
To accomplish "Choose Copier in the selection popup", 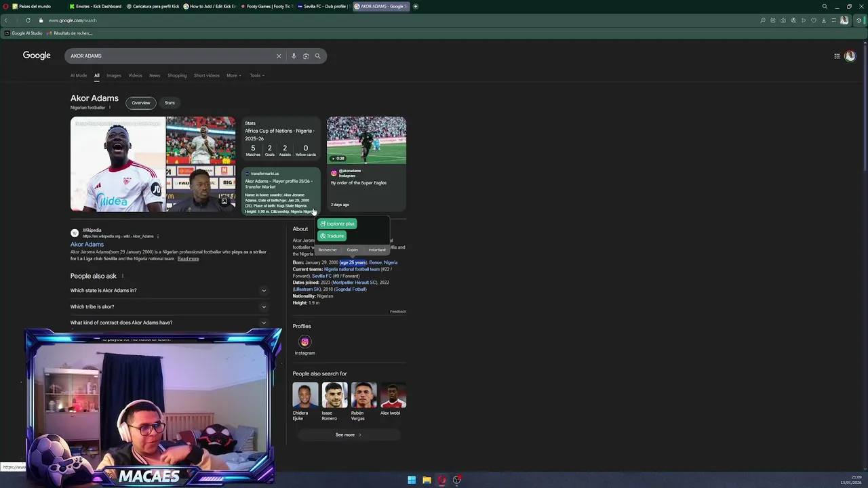I will [353, 249].
